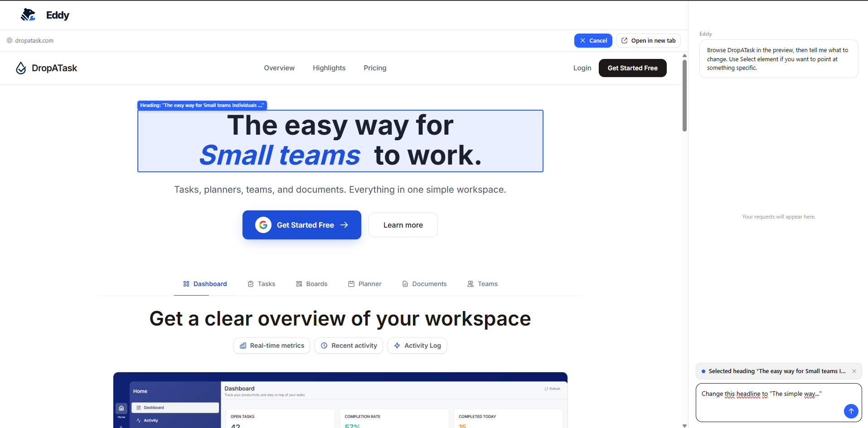Switch to the Teams feature tab
Image resolution: width=868 pixels, height=428 pixels.
483,284
